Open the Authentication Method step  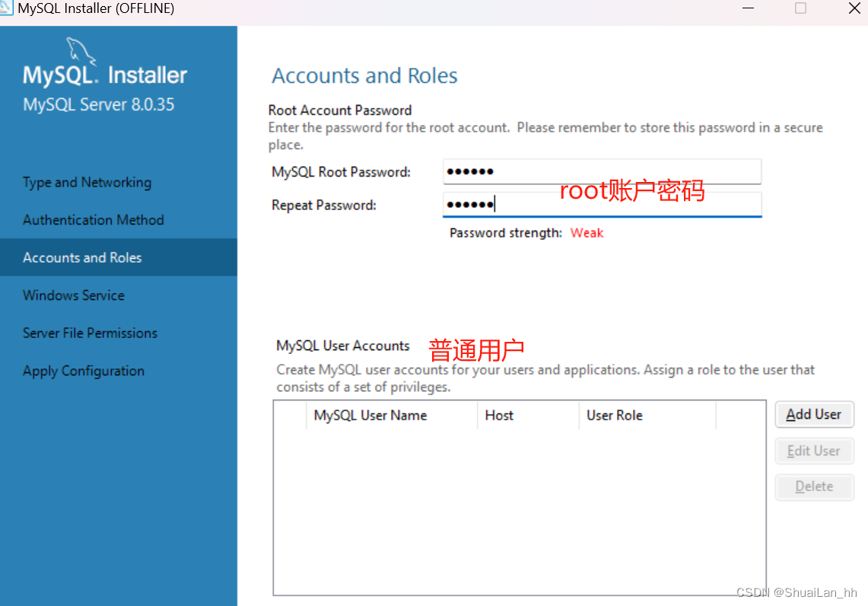pos(93,219)
